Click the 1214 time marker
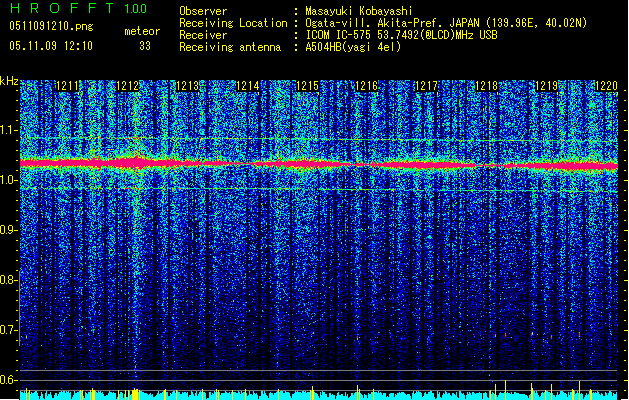629x400 pixels. (248, 86)
